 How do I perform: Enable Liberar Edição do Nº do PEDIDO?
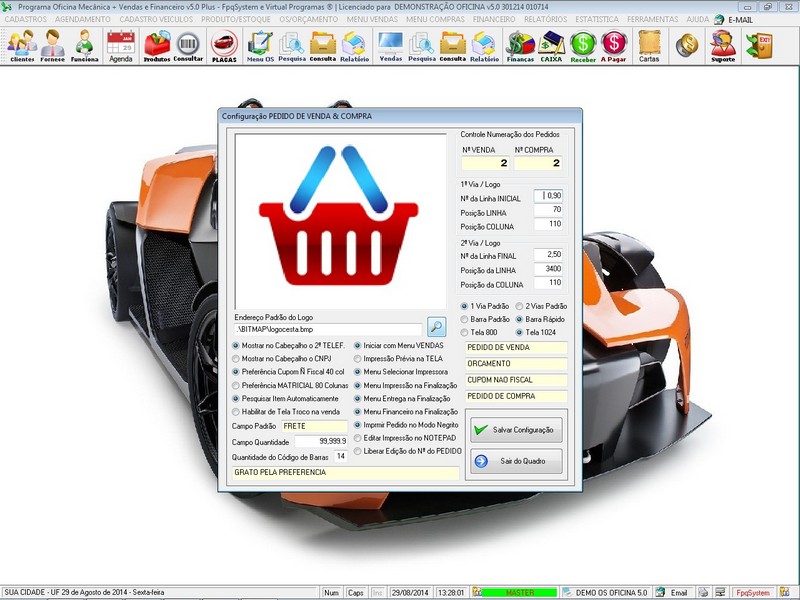pos(408,451)
